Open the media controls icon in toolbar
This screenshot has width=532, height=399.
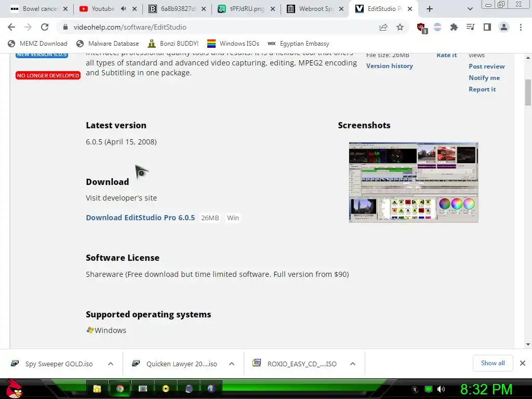tap(471, 27)
